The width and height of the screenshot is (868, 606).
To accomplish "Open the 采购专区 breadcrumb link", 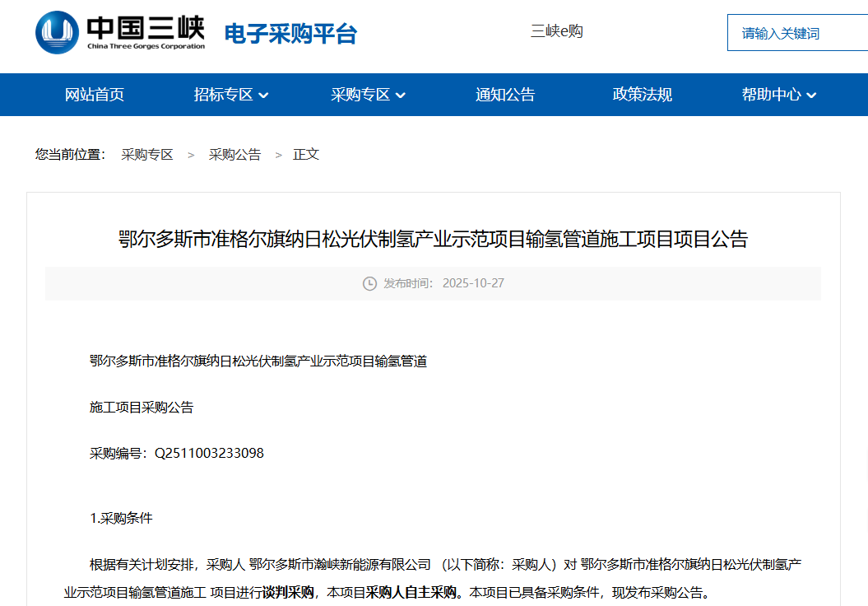I will (148, 154).
